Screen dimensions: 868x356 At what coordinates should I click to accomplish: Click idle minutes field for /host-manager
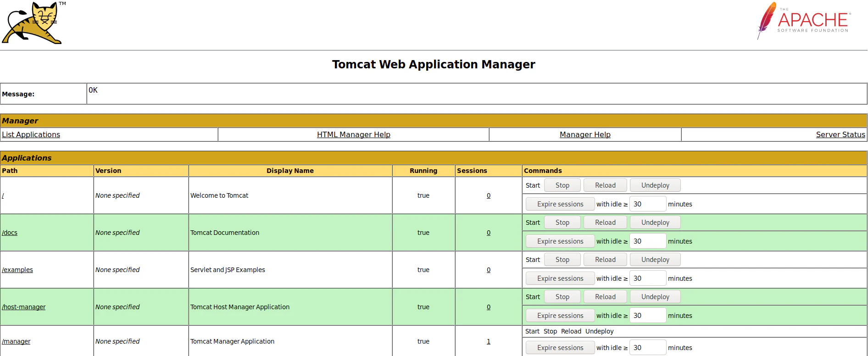pyautogui.click(x=648, y=316)
